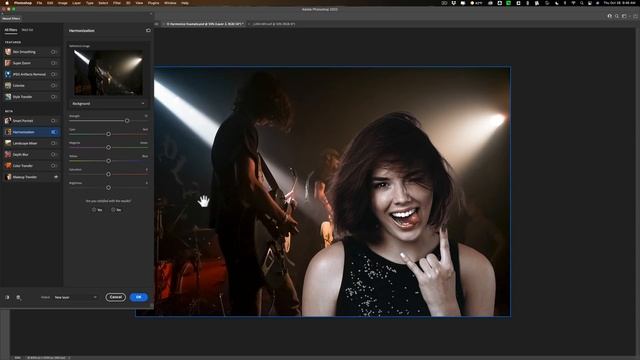Open the workspace switcher icon top-right
The height and width of the screenshot is (360, 640).
pyautogui.click(x=624, y=16)
